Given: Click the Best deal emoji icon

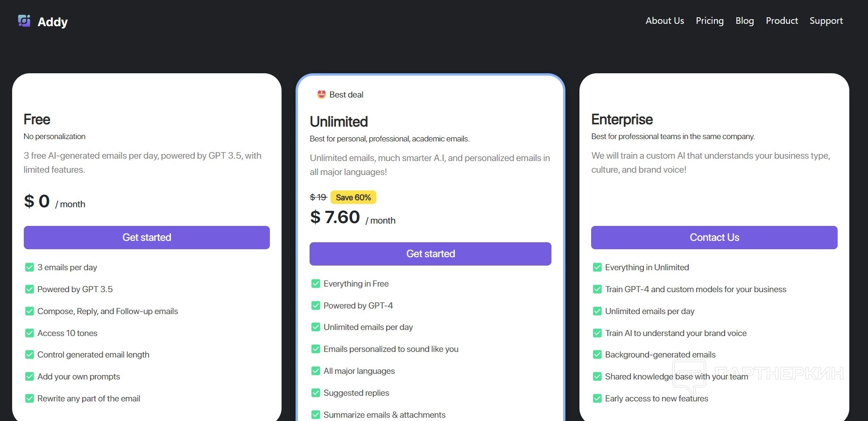Looking at the screenshot, I should [x=321, y=94].
